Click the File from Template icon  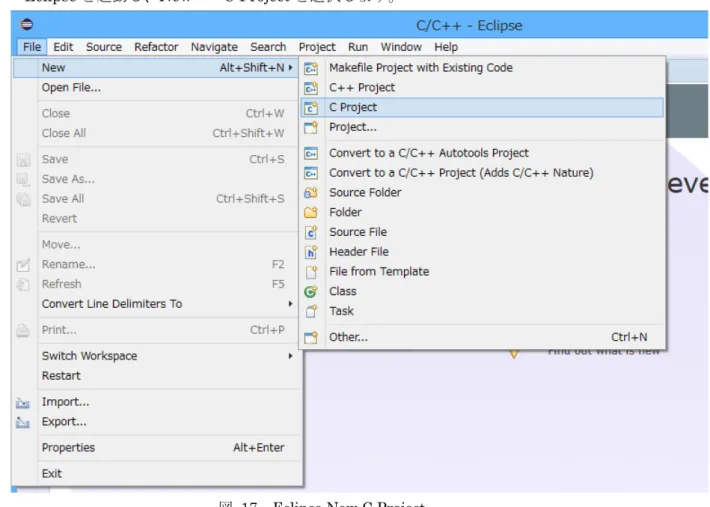311,272
